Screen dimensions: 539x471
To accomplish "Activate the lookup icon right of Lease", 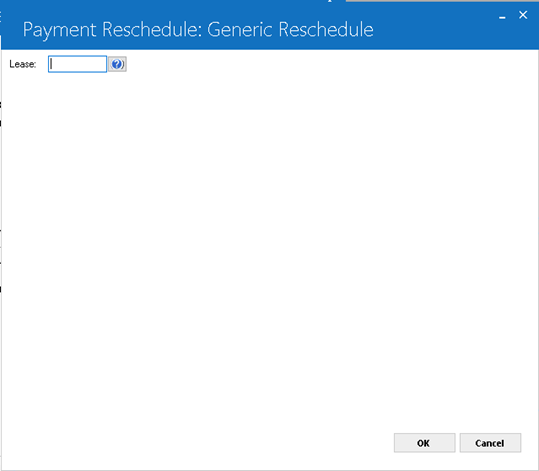I will (117, 64).
